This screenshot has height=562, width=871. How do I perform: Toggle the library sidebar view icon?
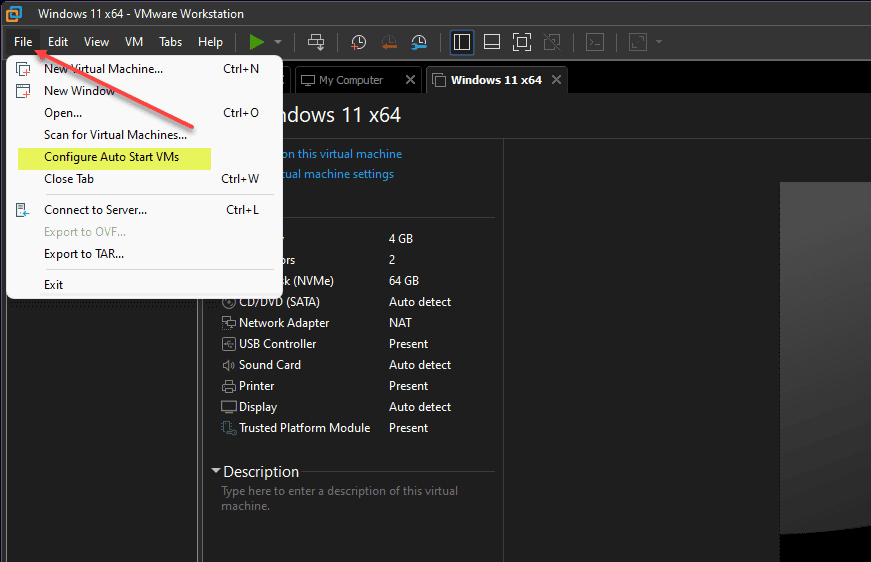[x=462, y=42]
